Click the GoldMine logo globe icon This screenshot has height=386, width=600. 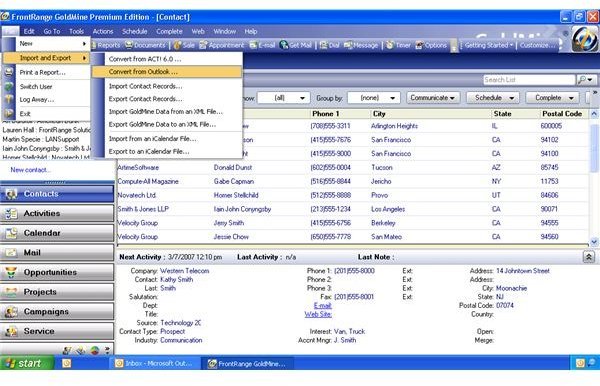pyautogui.click(x=584, y=39)
